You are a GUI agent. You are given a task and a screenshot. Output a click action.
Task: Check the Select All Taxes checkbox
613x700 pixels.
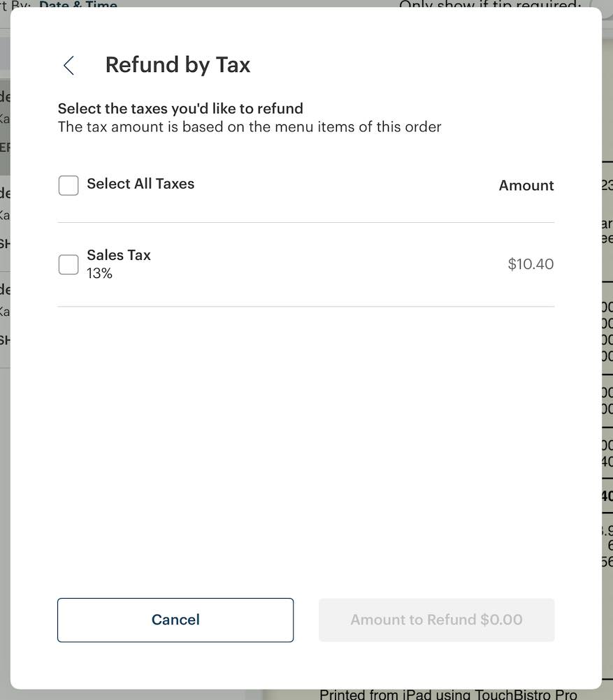[68, 185]
